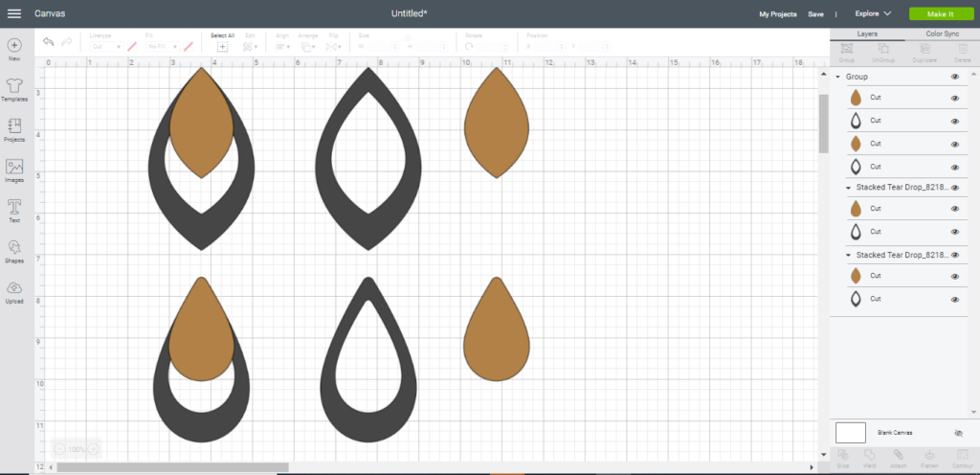The height and width of the screenshot is (475, 980).
Task: Open the Upload panel
Action: pos(14,292)
